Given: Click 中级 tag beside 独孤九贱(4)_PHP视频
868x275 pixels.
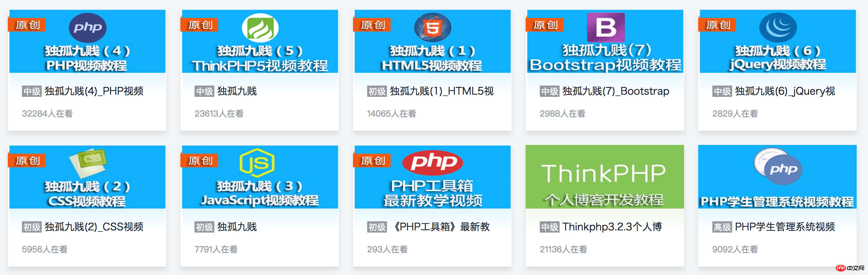Looking at the screenshot, I should coord(32,92).
